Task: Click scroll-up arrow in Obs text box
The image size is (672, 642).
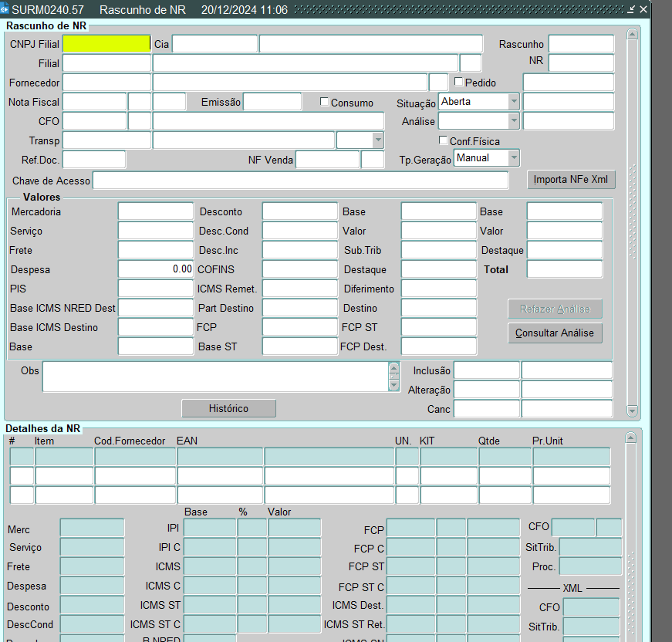Action: click(394, 369)
